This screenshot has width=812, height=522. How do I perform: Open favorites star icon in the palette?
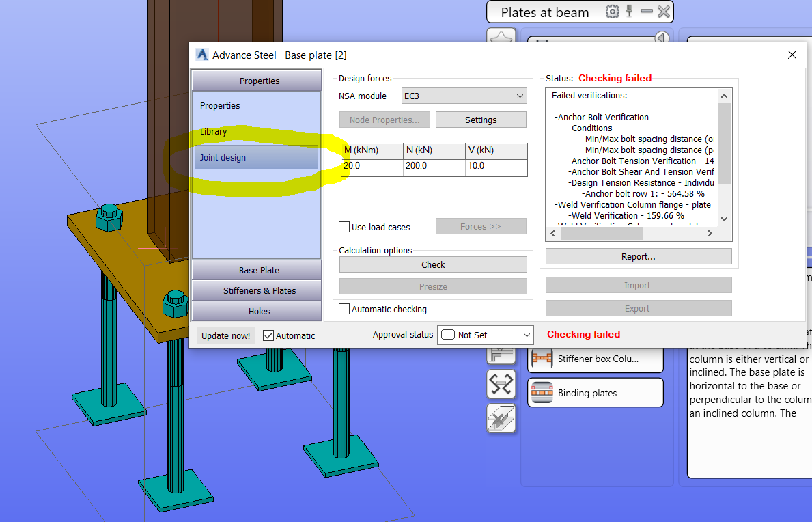[501, 36]
